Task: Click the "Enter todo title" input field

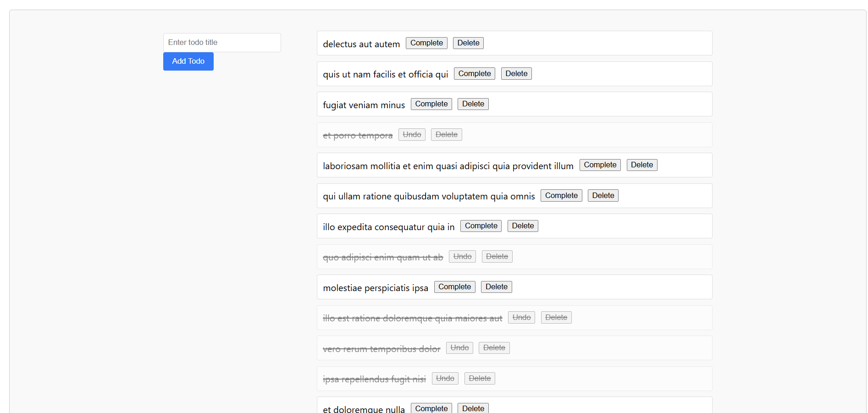Action: 221,42
